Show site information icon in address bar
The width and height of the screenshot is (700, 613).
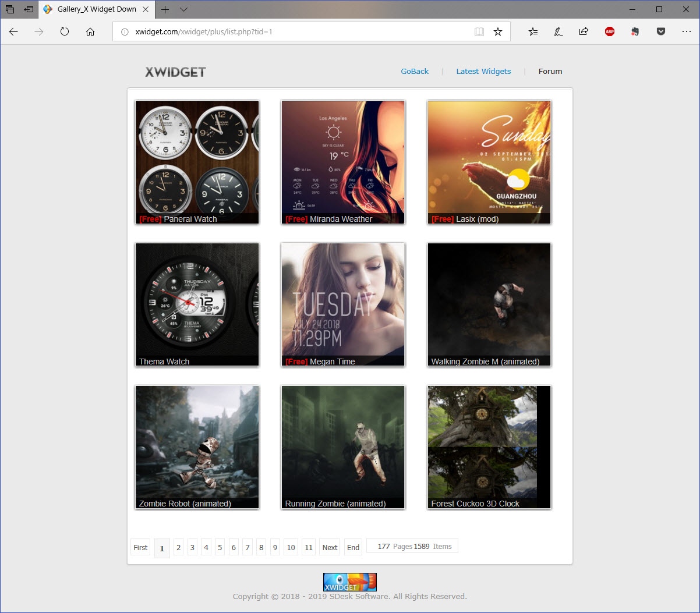click(x=125, y=32)
